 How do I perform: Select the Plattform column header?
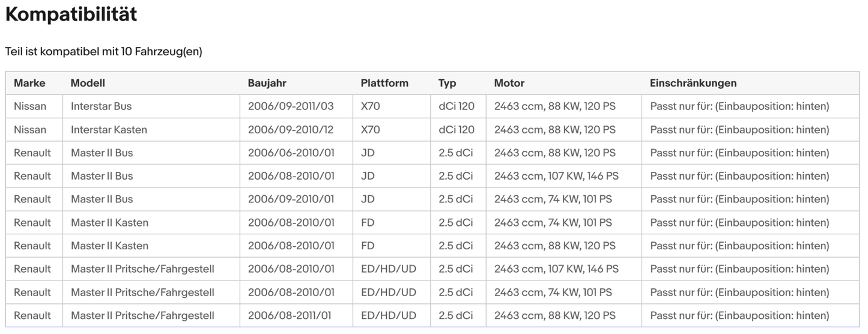point(384,83)
